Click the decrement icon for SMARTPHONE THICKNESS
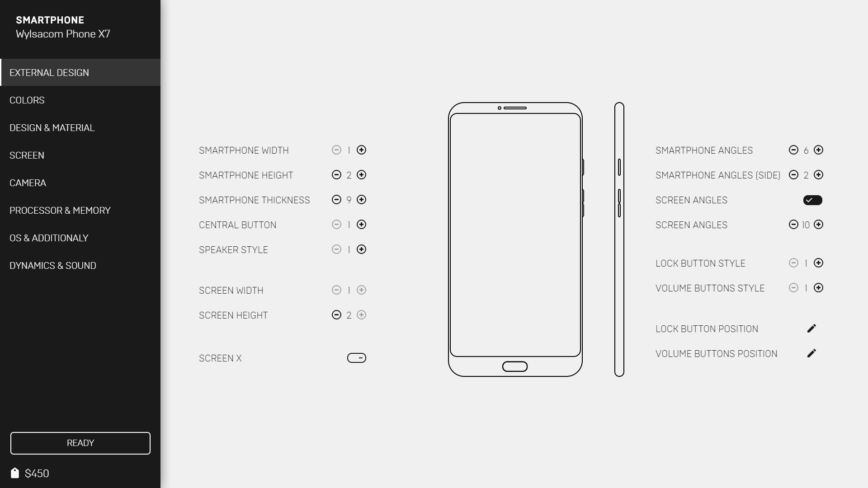This screenshot has width=868, height=488. 336,200
